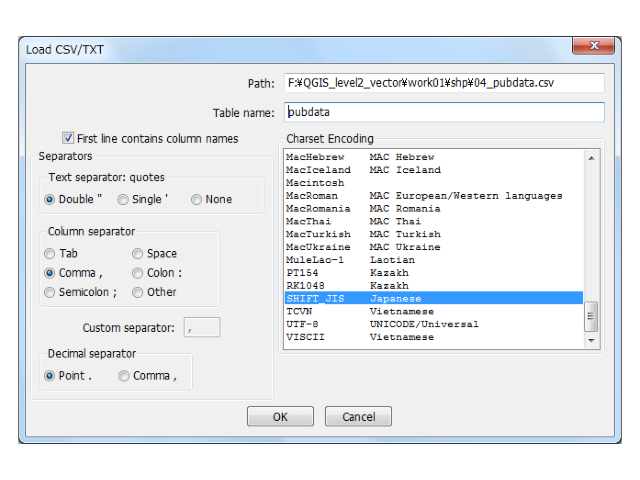Select MacUkraine encoding
The image size is (640, 480).
tap(434, 247)
